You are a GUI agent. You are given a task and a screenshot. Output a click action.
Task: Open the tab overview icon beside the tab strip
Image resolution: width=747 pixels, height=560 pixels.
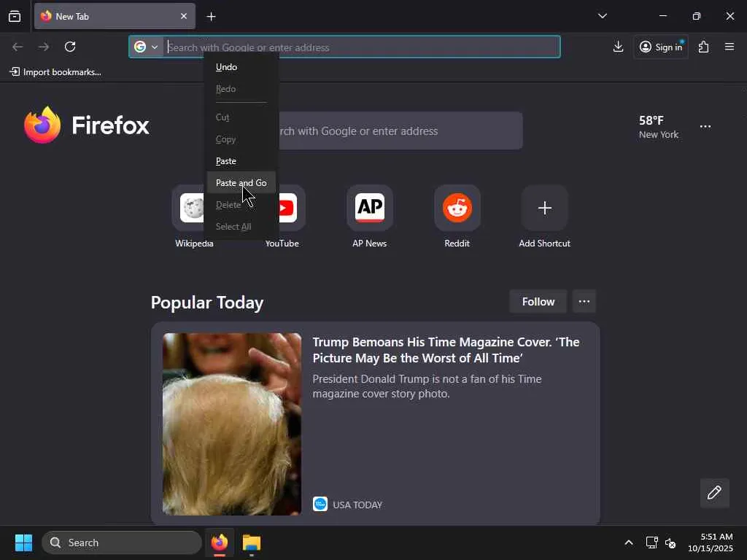(15, 16)
